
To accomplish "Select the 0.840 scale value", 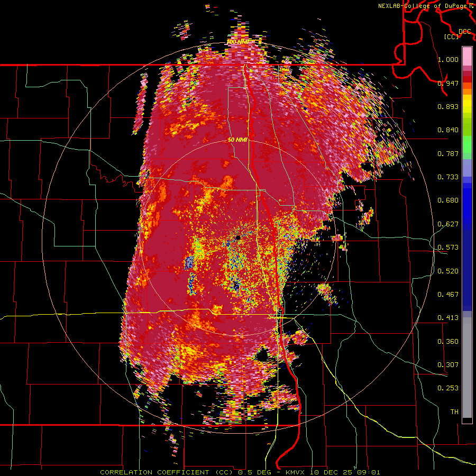I will pos(448,130).
